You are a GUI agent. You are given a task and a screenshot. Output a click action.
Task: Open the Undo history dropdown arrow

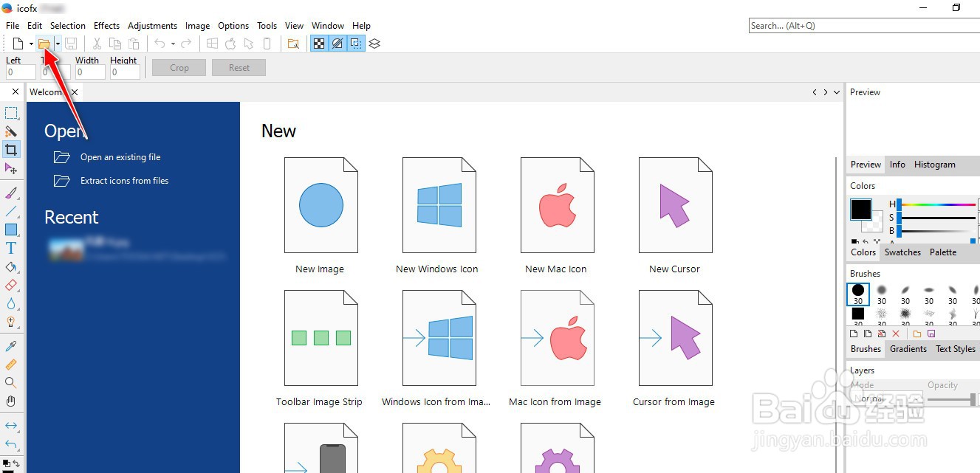point(173,44)
